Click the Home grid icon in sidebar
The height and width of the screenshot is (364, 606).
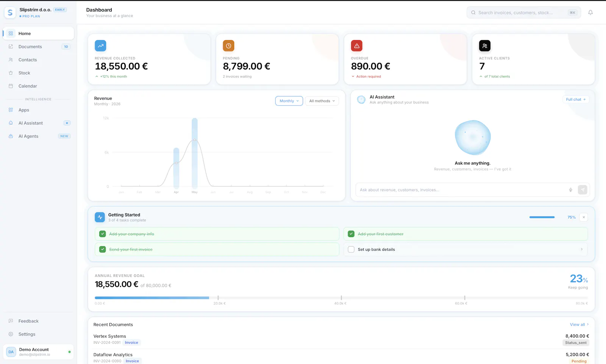(11, 33)
